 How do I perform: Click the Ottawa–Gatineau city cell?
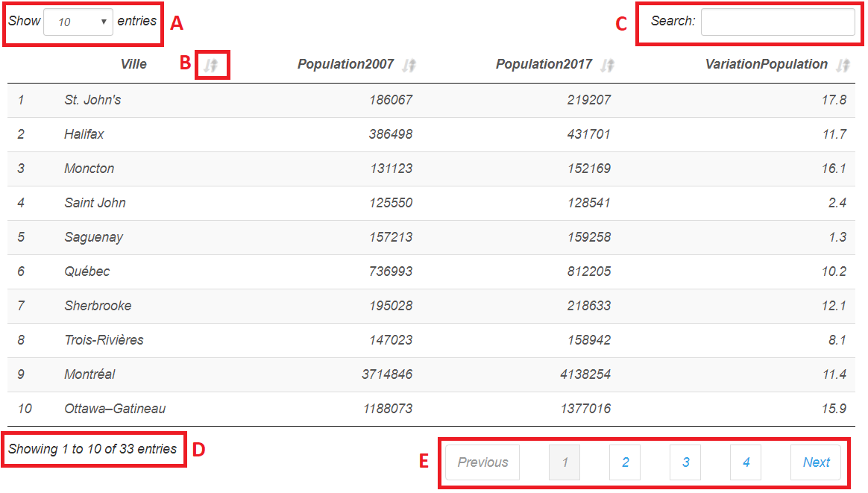115,409
